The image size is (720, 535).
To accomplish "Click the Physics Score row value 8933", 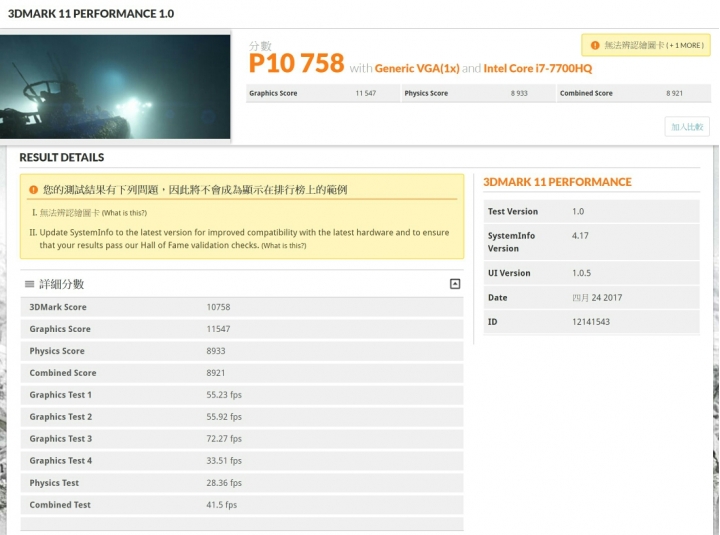I will [216, 351].
